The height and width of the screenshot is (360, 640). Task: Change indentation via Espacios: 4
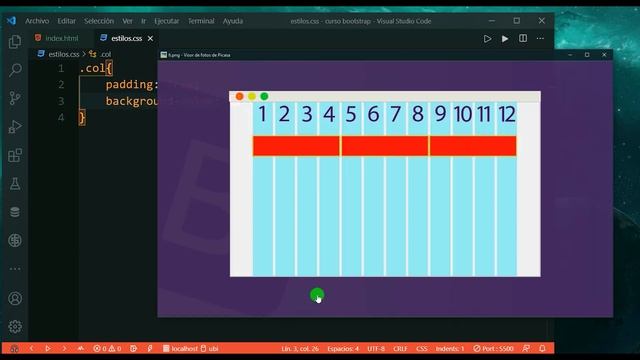343,349
